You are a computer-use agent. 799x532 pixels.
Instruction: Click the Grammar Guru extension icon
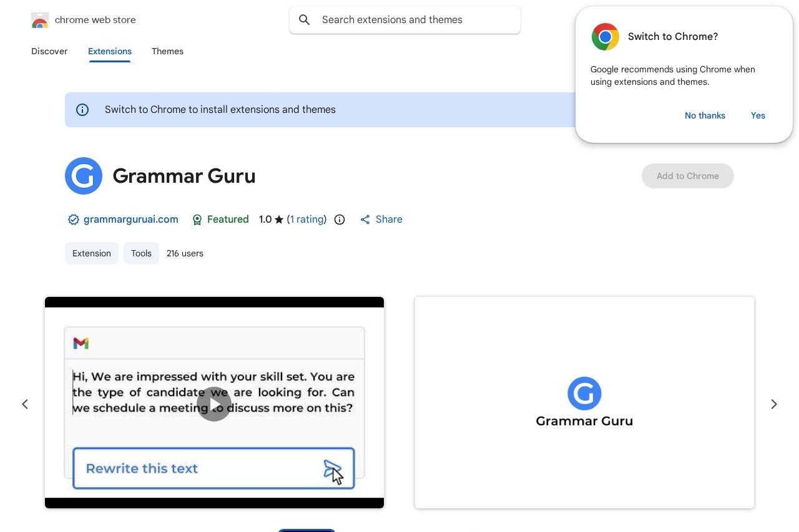84,176
